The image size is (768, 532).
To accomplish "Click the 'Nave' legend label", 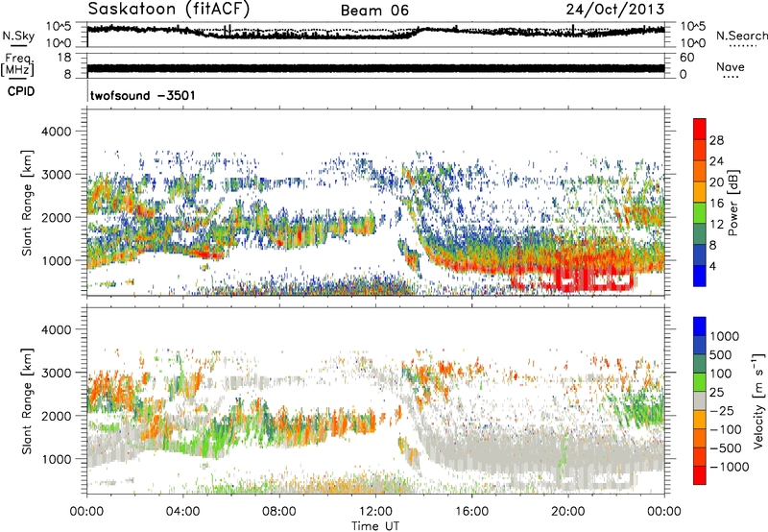I will tap(731, 66).
